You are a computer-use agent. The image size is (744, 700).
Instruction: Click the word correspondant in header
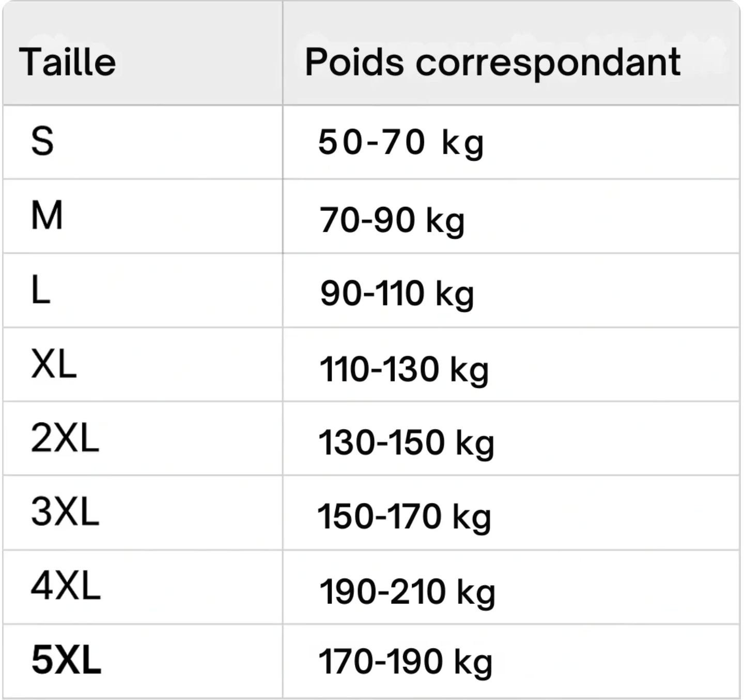[548, 63]
